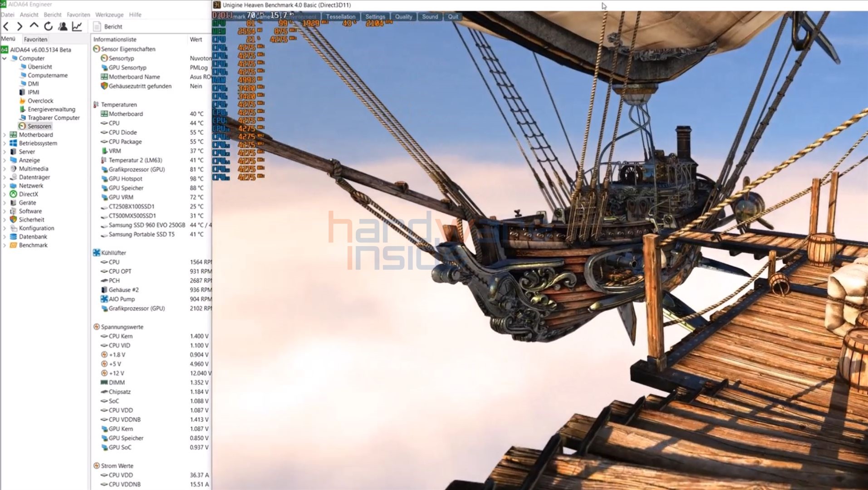Image resolution: width=868 pixels, height=490 pixels.
Task: Open the Hilfe menu
Action: 135,15
